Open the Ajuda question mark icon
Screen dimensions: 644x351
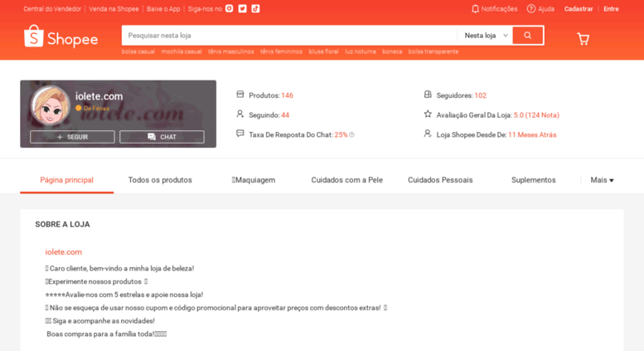pyautogui.click(x=531, y=8)
